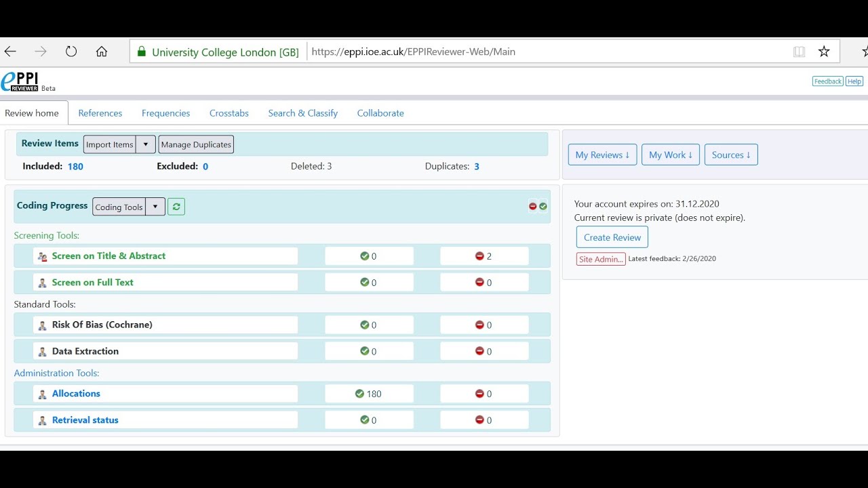Image resolution: width=868 pixels, height=488 pixels.
Task: Open the Search & Classify tab
Action: (302, 113)
